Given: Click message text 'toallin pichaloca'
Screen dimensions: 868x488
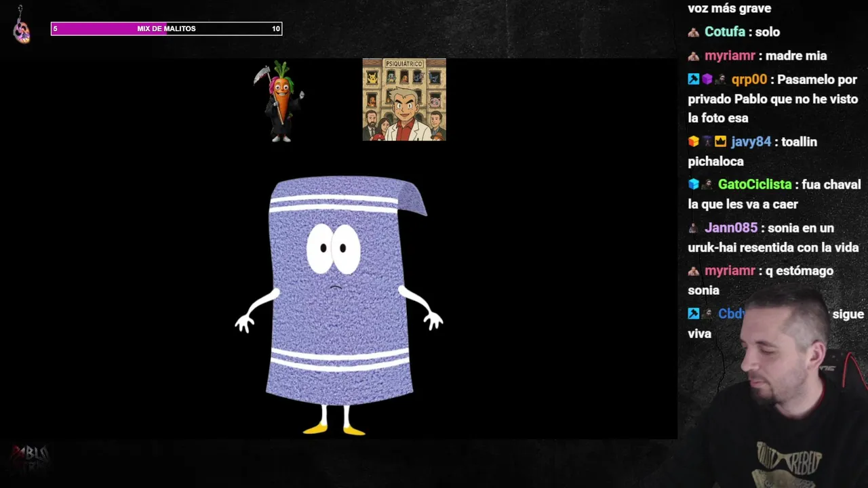Looking at the screenshot, I should tap(753, 152).
